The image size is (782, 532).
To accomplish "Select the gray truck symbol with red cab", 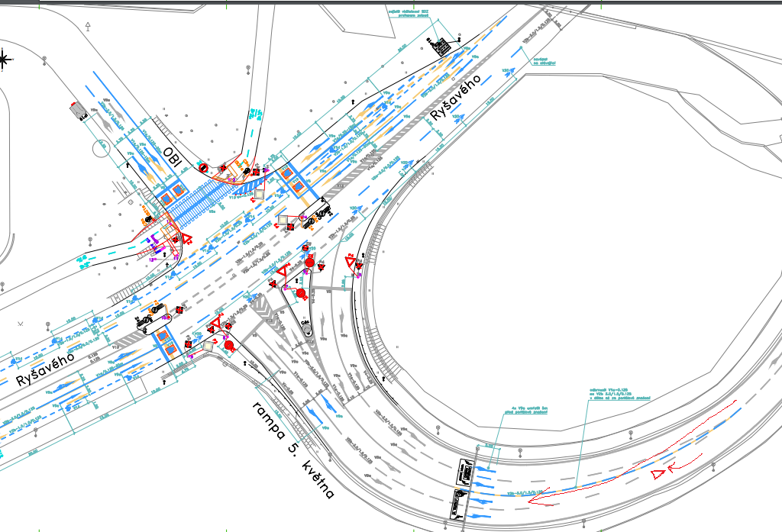I will (x=79, y=110).
